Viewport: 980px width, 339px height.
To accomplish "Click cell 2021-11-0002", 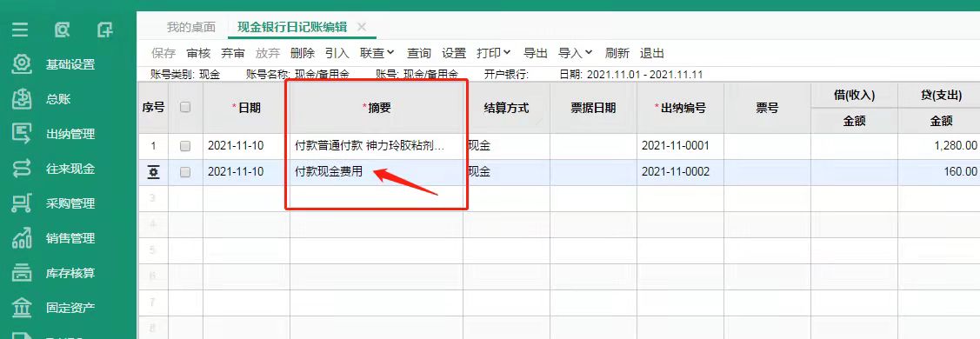I will 680,172.
